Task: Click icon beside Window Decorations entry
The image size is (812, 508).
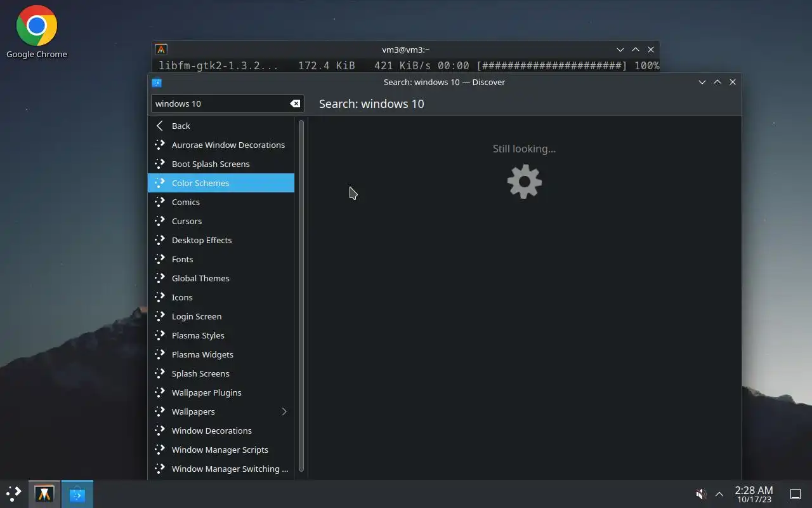Action: point(160,431)
